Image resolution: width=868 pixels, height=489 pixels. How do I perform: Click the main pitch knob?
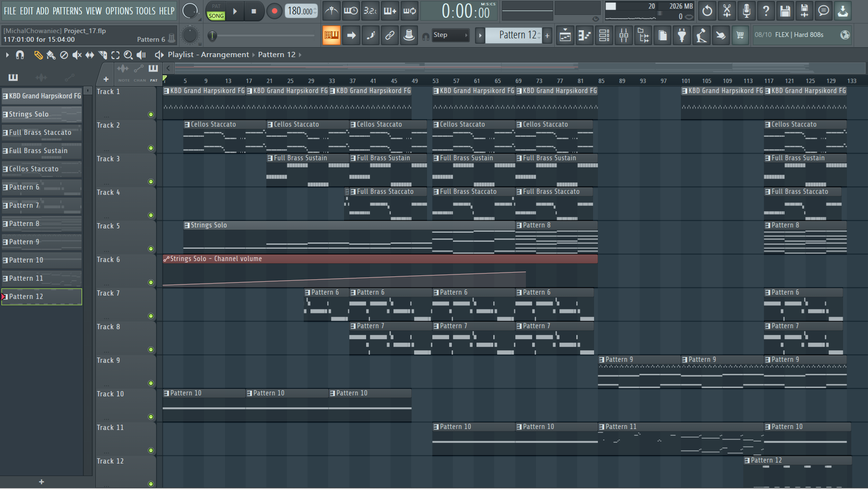[x=190, y=35]
